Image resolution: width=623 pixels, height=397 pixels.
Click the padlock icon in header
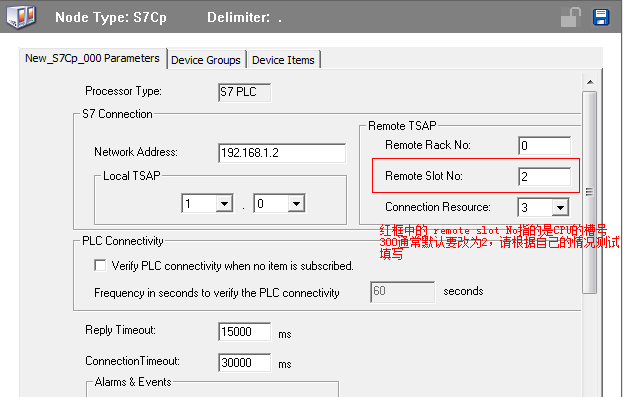click(x=571, y=17)
